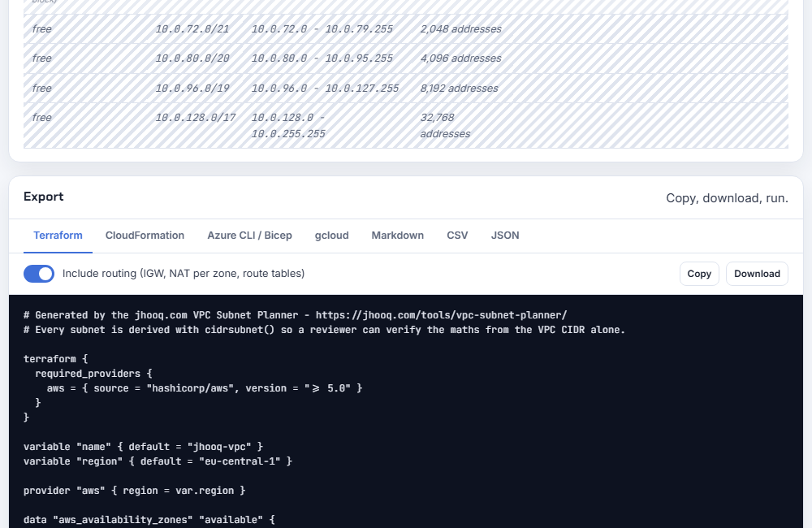Open the JSON export tab
The height and width of the screenshot is (528, 812).
click(505, 236)
